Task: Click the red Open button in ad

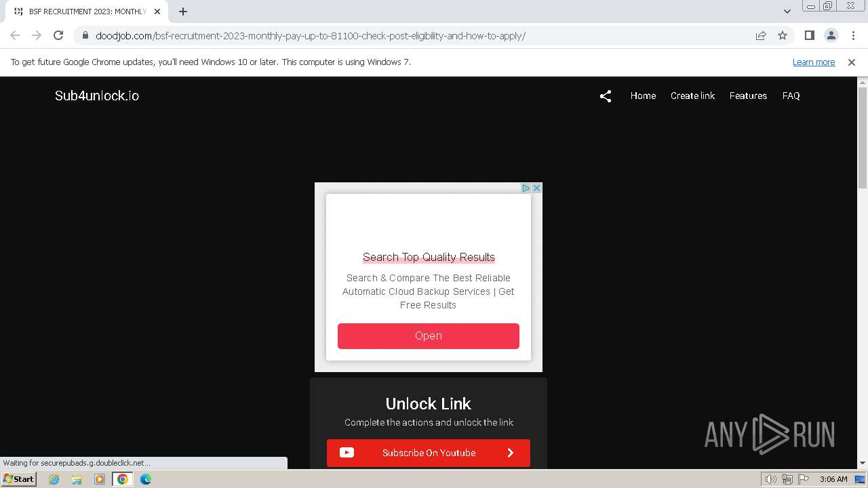Action: pos(429,336)
